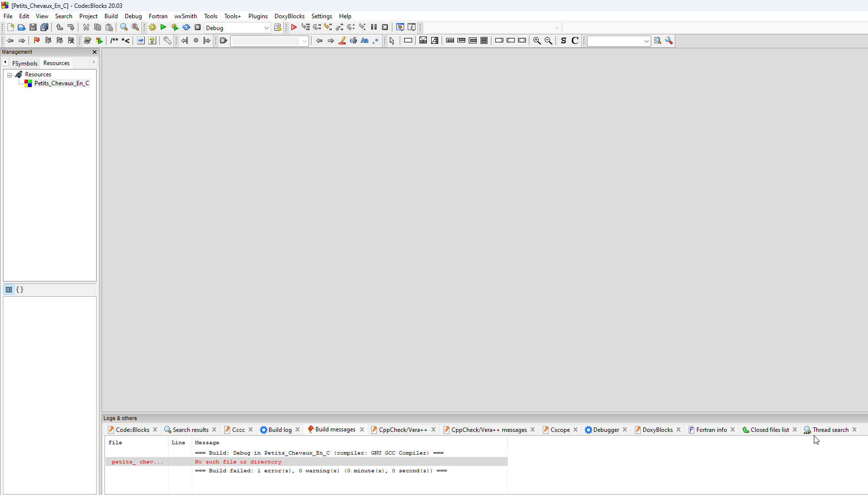Image resolution: width=868 pixels, height=495 pixels.
Task: Insert a comment block using /** icon
Action: click(114, 41)
